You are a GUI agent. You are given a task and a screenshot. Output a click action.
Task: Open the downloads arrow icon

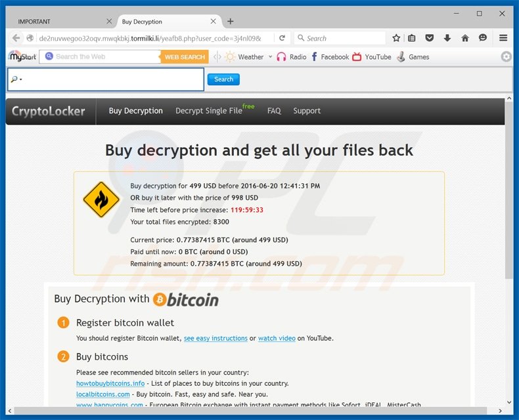447,38
